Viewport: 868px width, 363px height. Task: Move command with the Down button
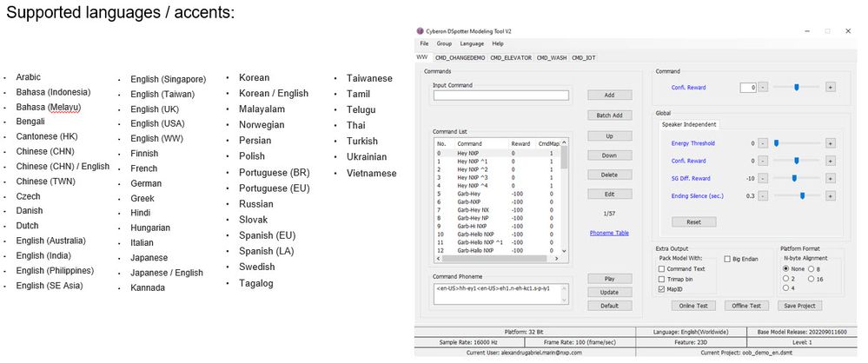pyautogui.click(x=609, y=155)
